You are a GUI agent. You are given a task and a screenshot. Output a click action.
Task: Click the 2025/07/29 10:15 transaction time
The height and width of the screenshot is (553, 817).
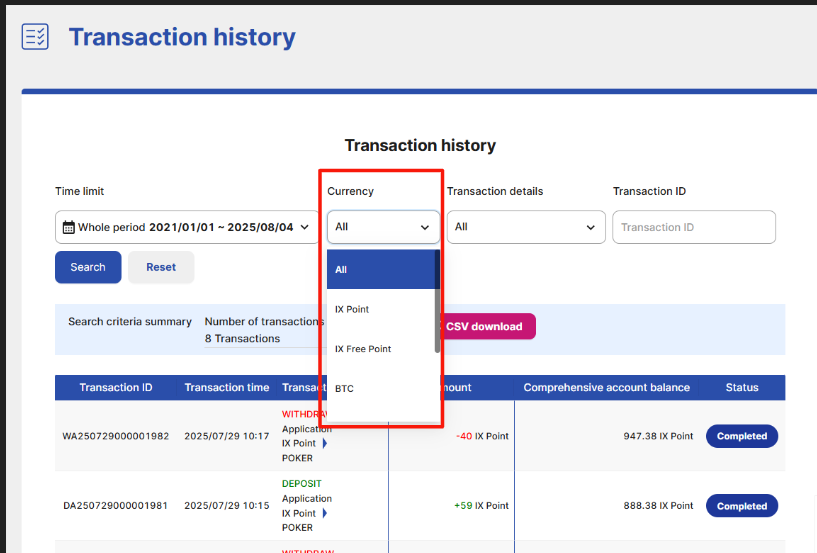click(x=227, y=506)
